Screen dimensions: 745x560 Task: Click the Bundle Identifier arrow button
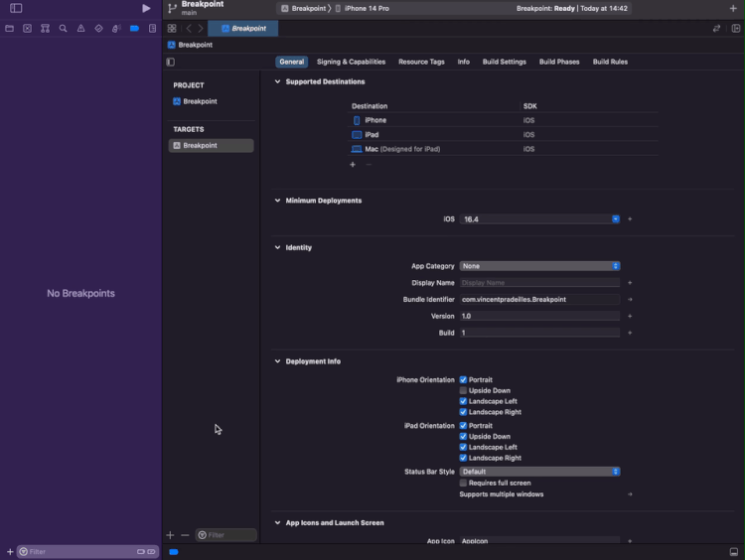pos(630,299)
